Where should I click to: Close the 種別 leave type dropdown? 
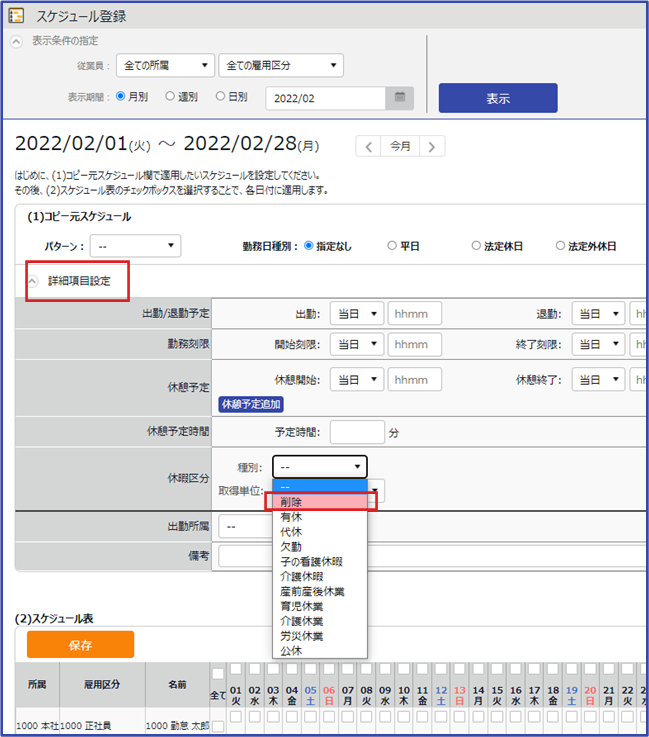coord(320,467)
